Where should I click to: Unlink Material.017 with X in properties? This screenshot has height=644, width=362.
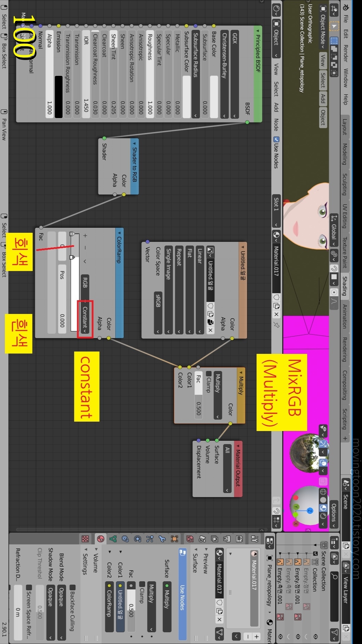click(x=219, y=620)
